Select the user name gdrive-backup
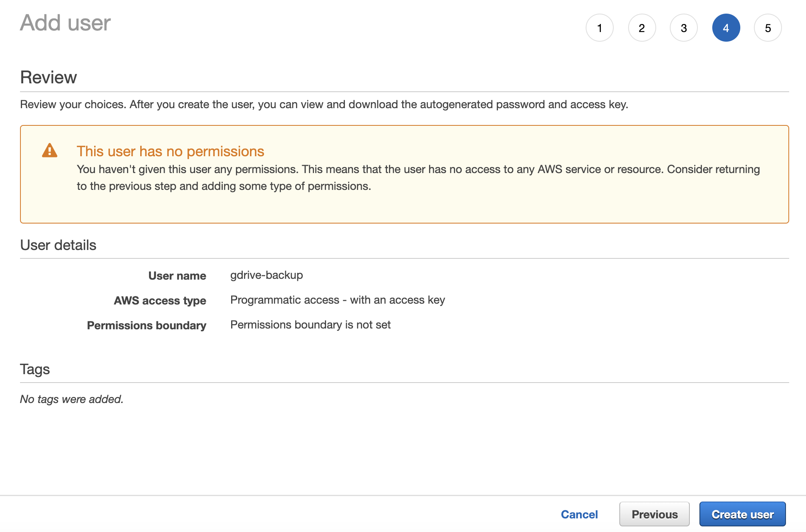The height and width of the screenshot is (532, 806). coord(266,275)
